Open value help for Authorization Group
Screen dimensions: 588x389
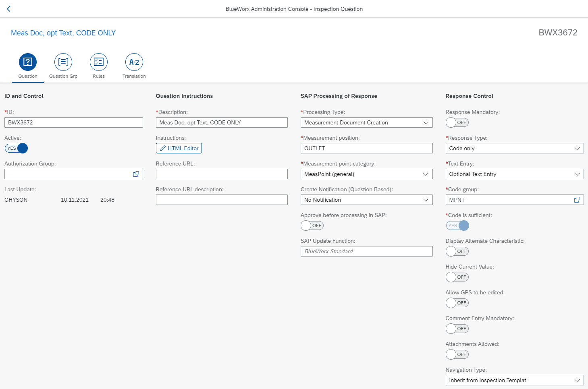[136, 174]
